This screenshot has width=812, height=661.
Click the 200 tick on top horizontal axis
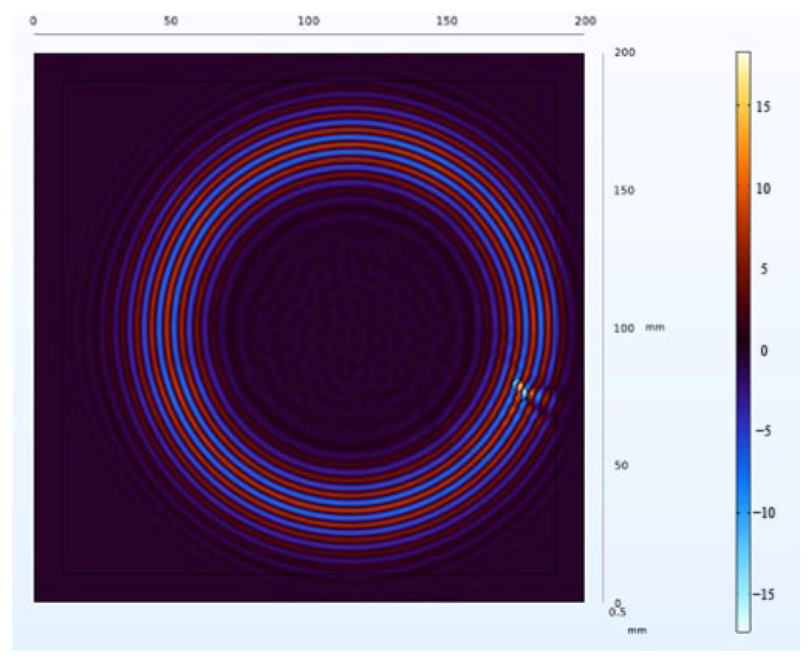pos(585,22)
